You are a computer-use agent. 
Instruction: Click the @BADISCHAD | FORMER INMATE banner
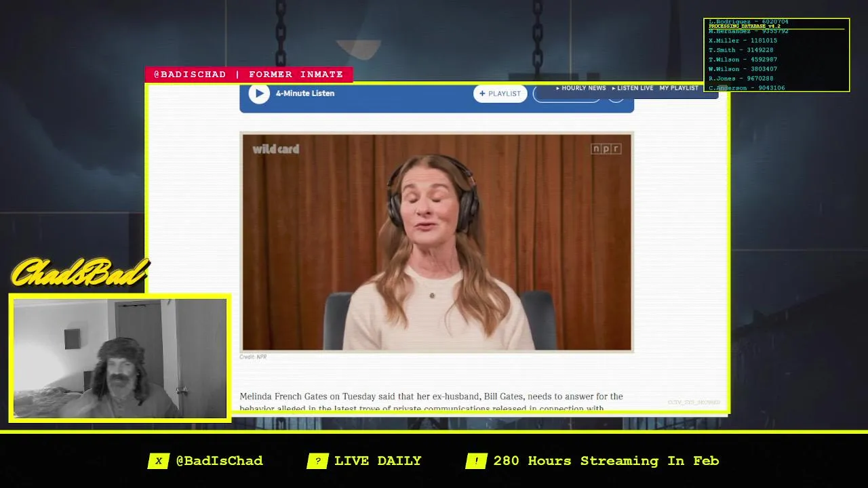249,75
